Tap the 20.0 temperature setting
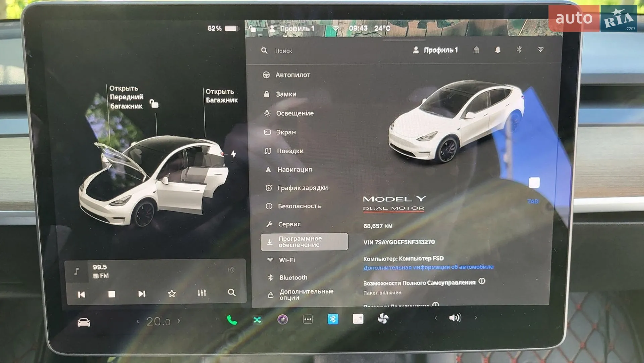Viewport: 644px width, 363px height. point(158,321)
